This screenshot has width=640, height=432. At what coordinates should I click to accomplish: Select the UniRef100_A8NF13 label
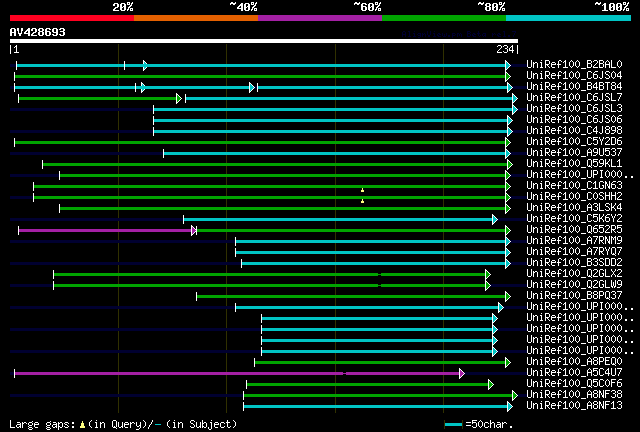click(x=574, y=406)
